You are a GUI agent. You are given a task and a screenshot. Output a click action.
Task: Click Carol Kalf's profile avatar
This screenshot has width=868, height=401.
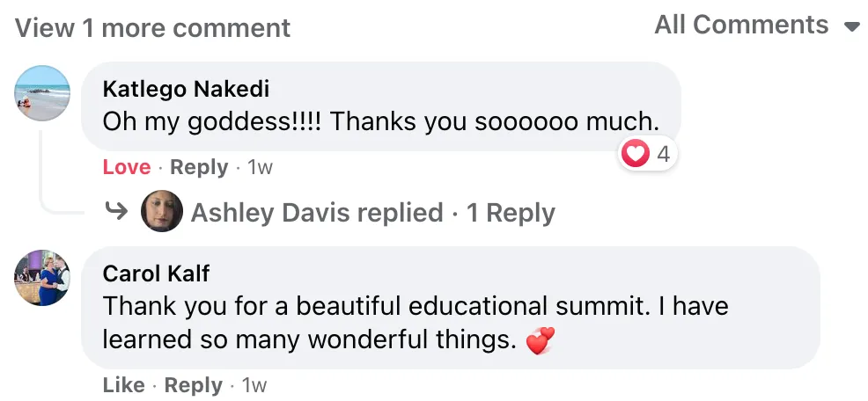click(42, 277)
